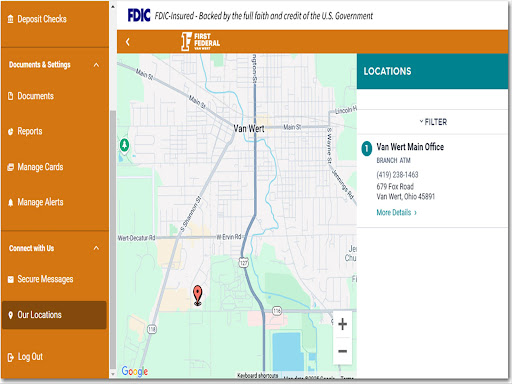This screenshot has height=384, width=512.
Task: Zoom out the map with minus button
Action: tap(342, 351)
